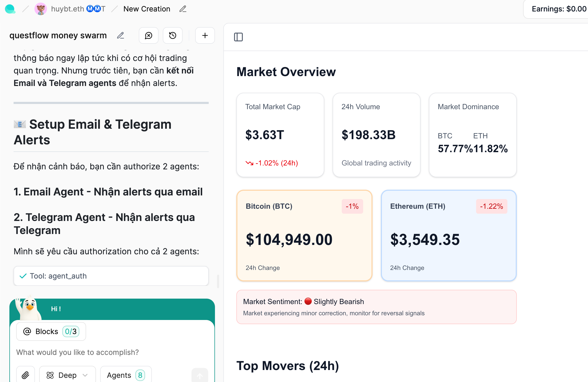Click the Market Overview heading

click(286, 72)
